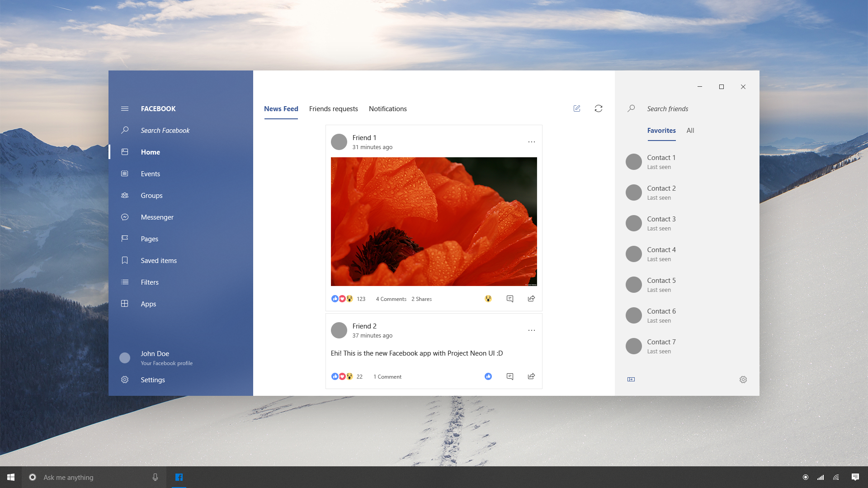The width and height of the screenshot is (868, 488).
Task: Open Saved items in sidebar
Action: click(x=181, y=260)
